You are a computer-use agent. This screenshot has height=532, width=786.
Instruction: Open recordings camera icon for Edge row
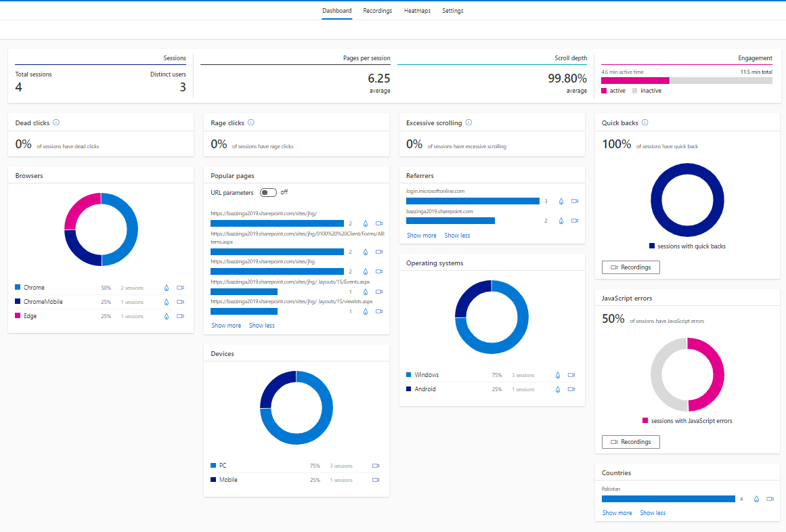180,316
